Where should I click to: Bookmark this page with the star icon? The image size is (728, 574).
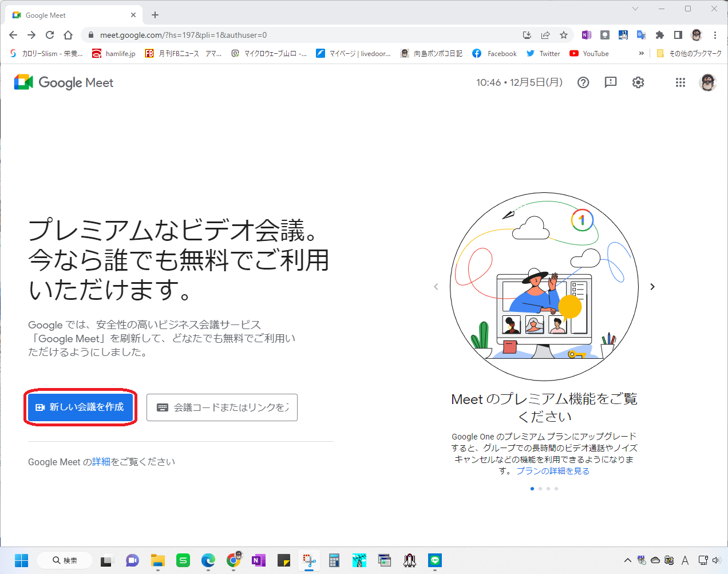[564, 35]
